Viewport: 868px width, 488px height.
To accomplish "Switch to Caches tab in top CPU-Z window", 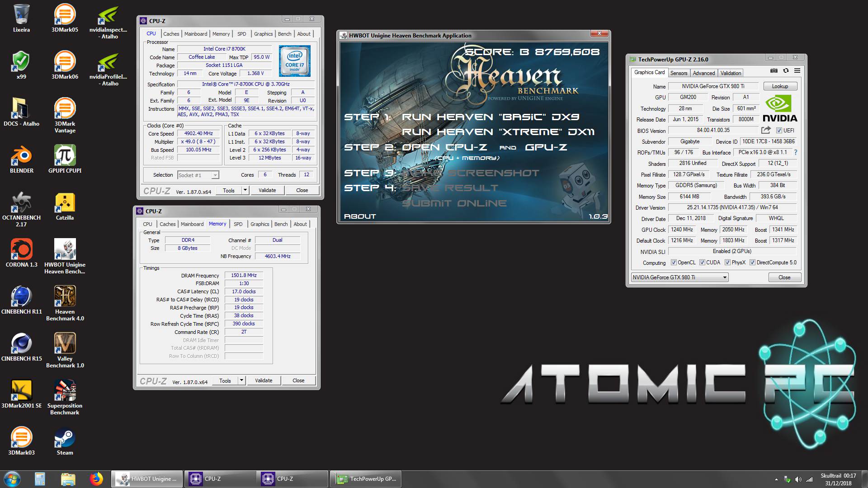I will pos(171,34).
